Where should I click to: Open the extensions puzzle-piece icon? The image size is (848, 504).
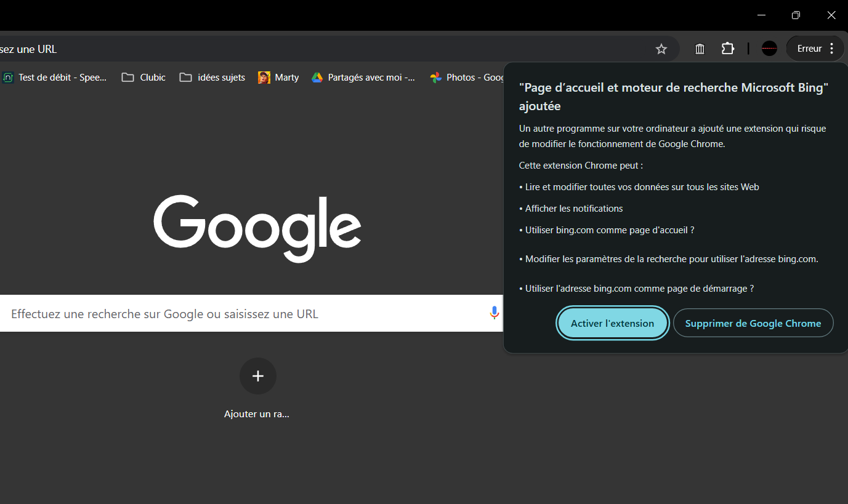[x=727, y=48]
